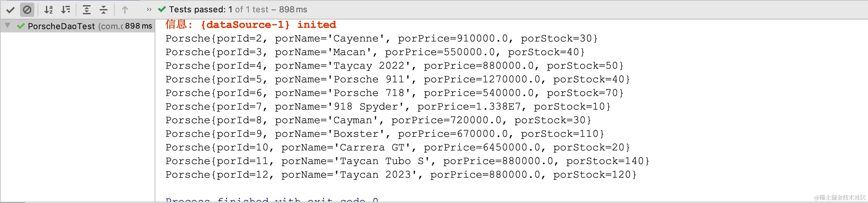Select output line Carrera GT

pyautogui.click(x=398, y=148)
